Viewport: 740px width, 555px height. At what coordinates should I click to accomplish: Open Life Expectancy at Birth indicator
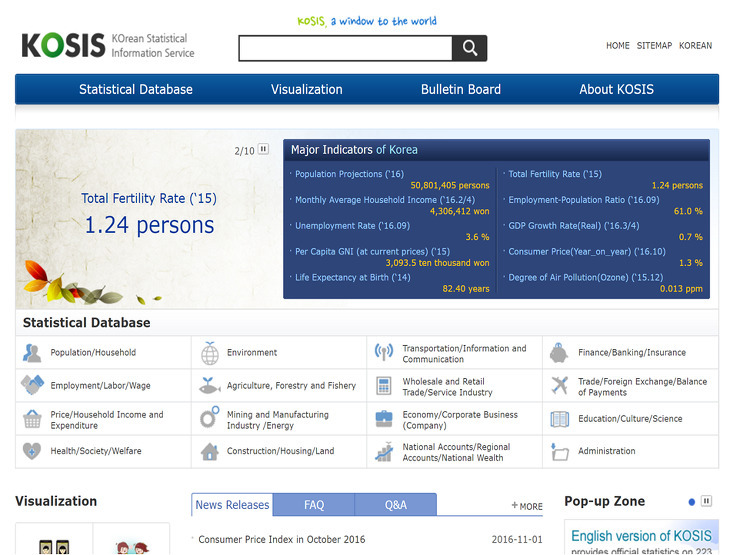(x=353, y=278)
